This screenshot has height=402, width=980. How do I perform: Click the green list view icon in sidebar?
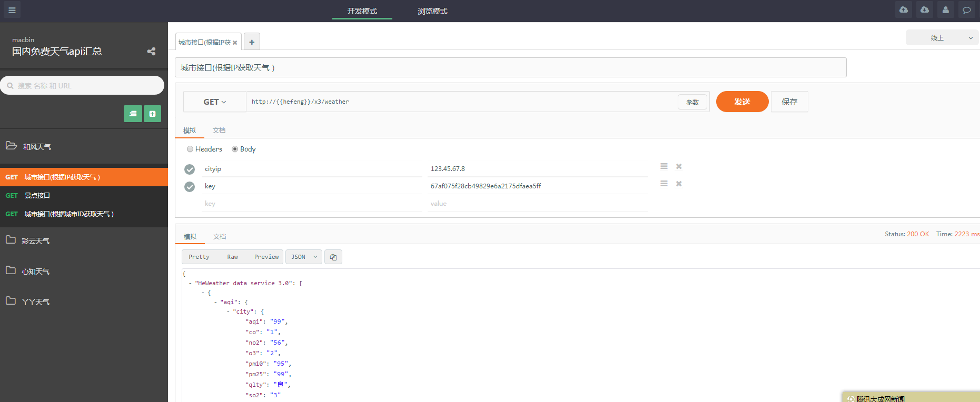[x=133, y=114]
